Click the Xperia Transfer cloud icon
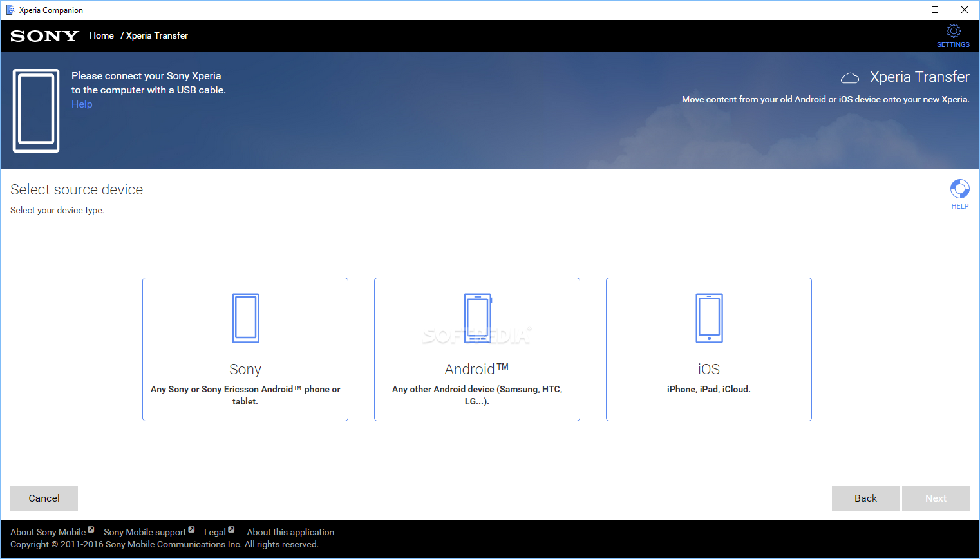 pyautogui.click(x=850, y=78)
